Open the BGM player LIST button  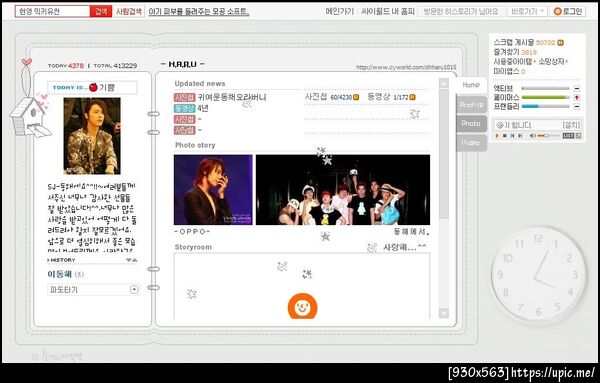click(x=568, y=135)
